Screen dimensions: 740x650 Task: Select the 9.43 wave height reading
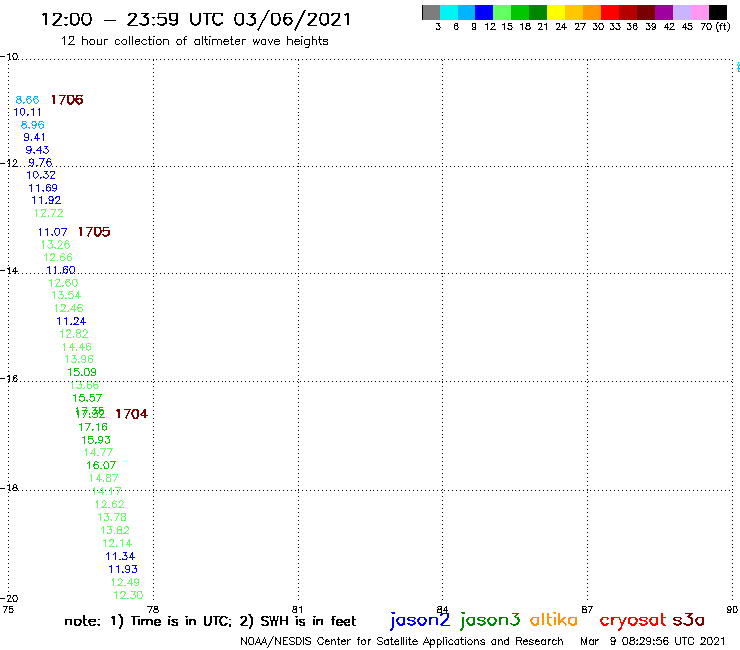pyautogui.click(x=37, y=150)
